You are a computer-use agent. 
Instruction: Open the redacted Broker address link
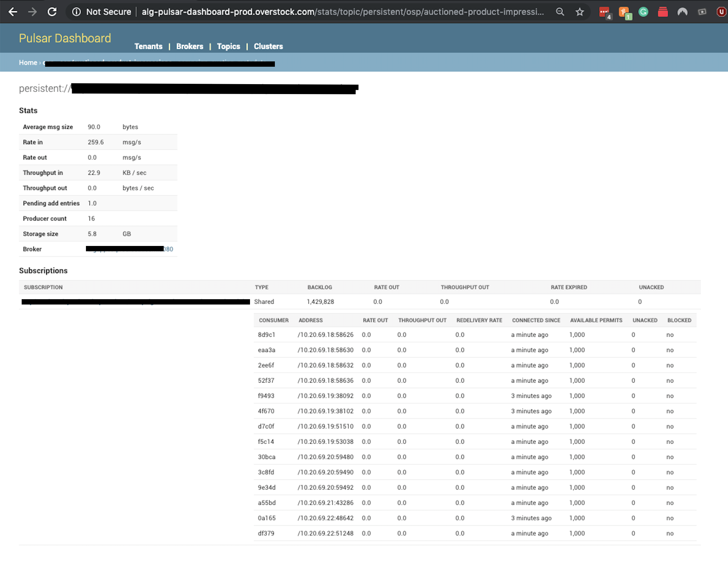129,249
